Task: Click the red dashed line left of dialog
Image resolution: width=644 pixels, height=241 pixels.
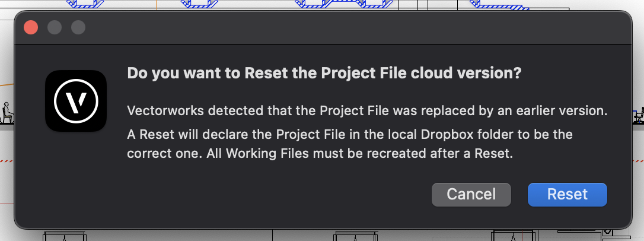Action: (6, 161)
